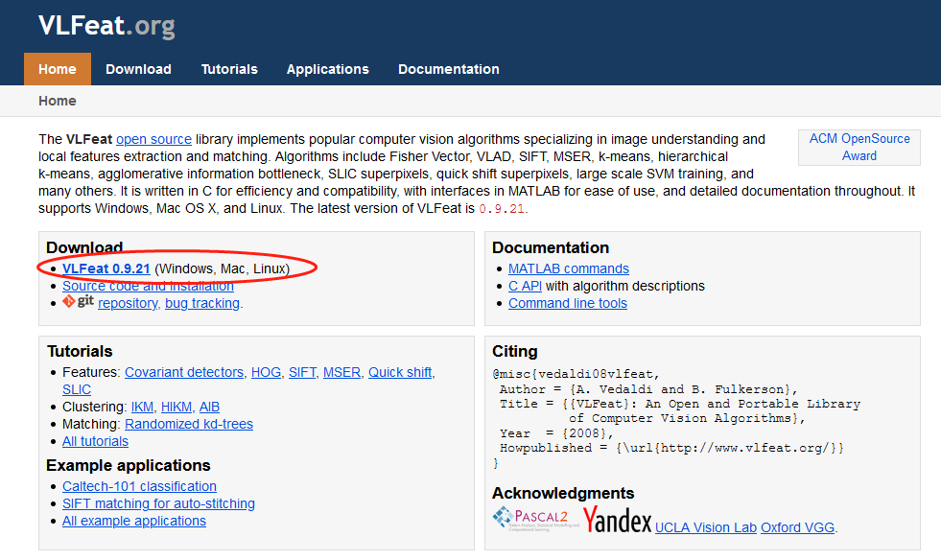The width and height of the screenshot is (941, 560).
Task: Click the Home breadcrumb text
Action: tap(58, 101)
